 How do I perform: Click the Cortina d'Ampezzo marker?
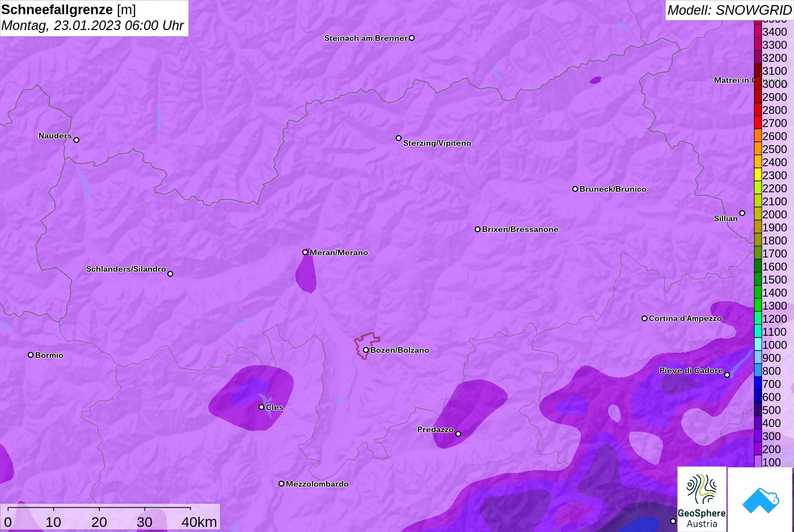coord(644,318)
